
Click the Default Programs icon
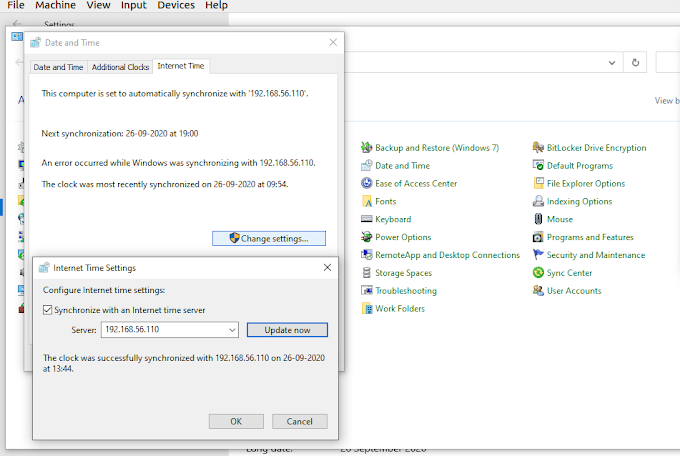pyautogui.click(x=538, y=165)
